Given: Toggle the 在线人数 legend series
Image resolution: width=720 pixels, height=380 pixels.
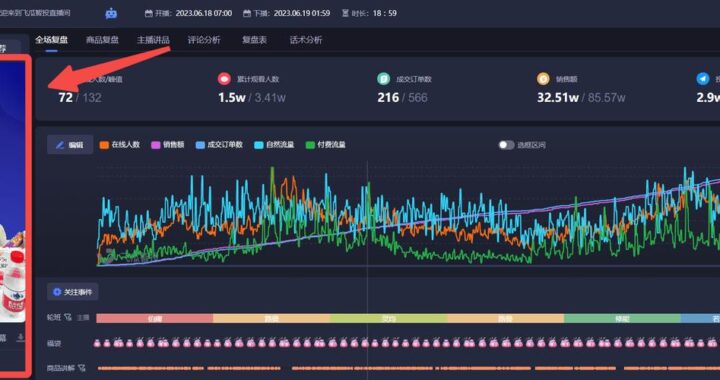Looking at the screenshot, I should click(120, 145).
